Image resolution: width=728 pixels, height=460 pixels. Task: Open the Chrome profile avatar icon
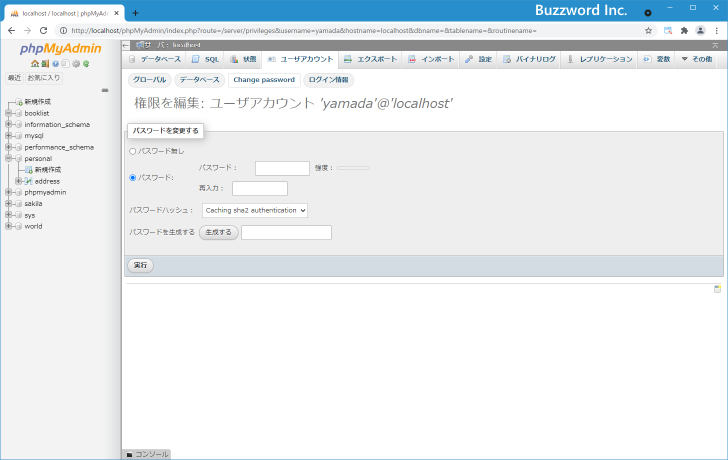[x=700, y=31]
